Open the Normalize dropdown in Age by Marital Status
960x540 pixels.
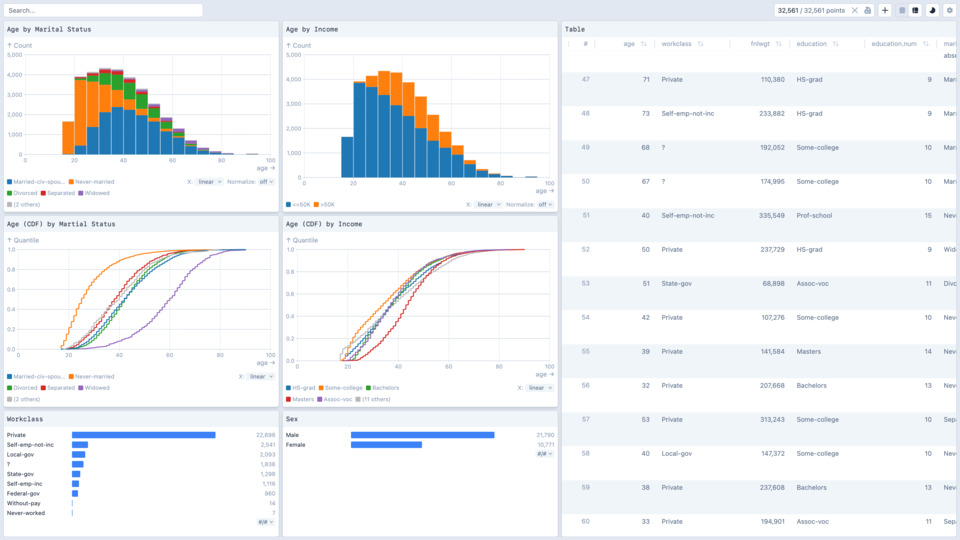(266, 182)
